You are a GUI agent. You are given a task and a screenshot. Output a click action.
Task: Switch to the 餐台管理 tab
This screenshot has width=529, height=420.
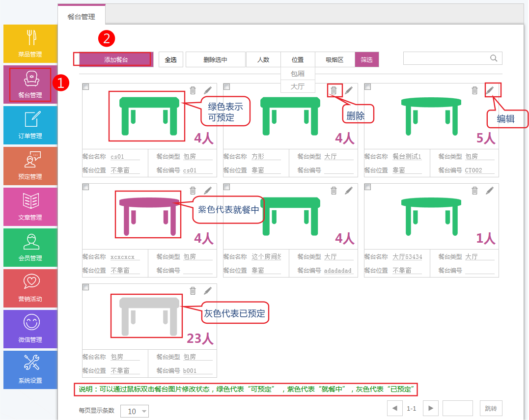[x=82, y=17]
